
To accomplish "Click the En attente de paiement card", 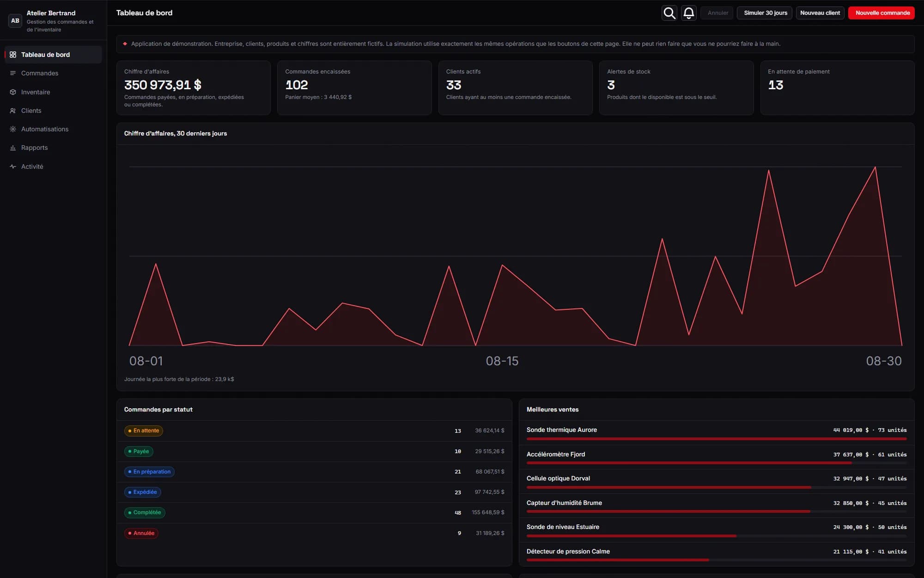I will (837, 88).
